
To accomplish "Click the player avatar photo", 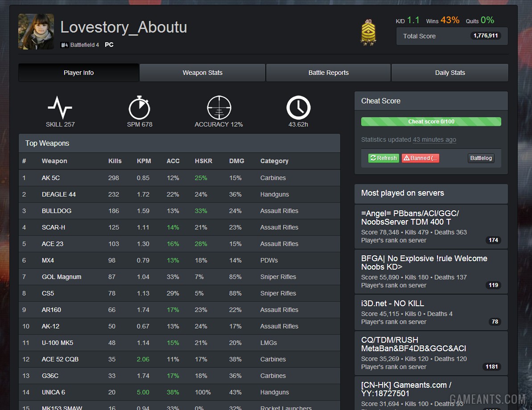I will (x=36, y=32).
